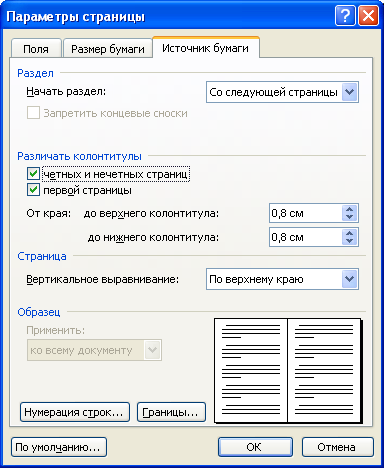Click the Различать колонтитулы section label
384x468 pixels.
(79, 156)
